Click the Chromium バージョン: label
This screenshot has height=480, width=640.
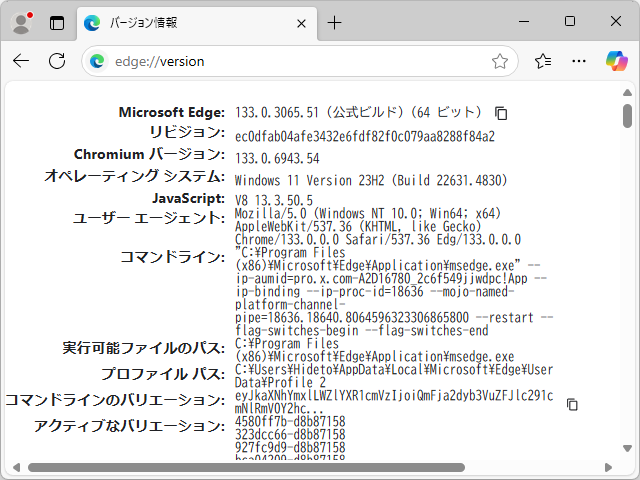coord(149,154)
